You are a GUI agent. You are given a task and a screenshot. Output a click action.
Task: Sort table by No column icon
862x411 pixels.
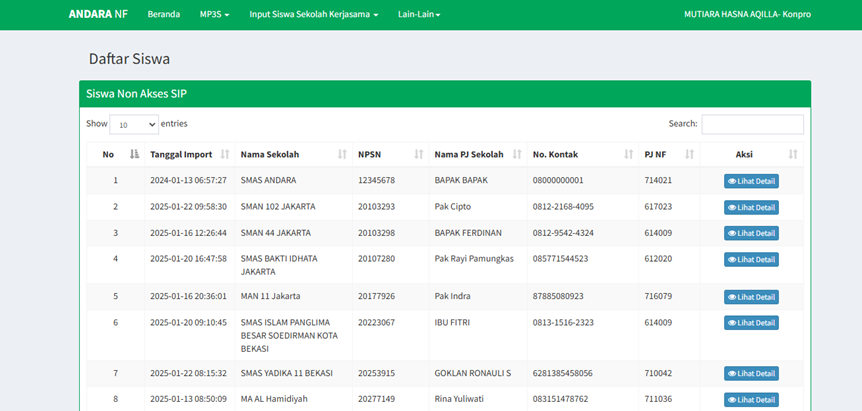(x=134, y=154)
